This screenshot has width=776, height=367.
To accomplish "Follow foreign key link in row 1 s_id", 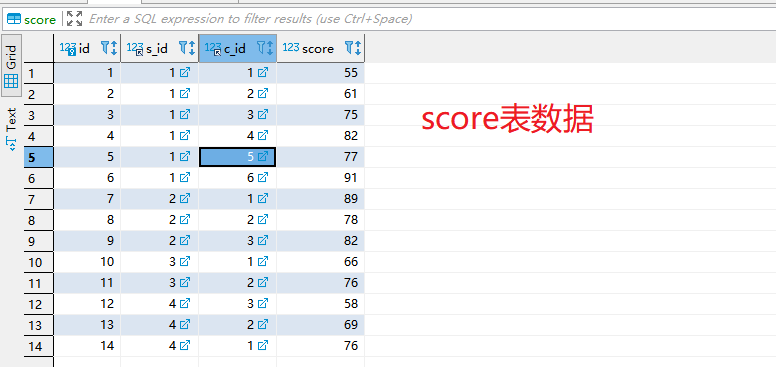I will pos(184,73).
